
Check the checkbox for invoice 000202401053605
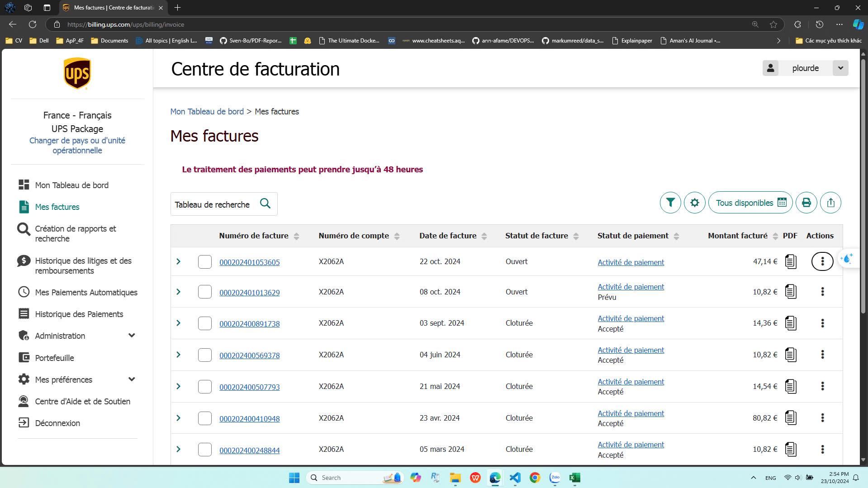click(204, 261)
